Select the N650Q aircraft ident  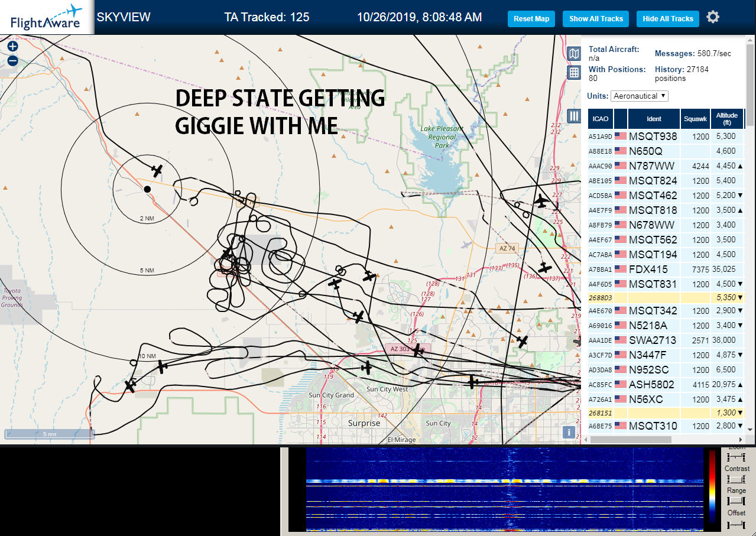645,151
